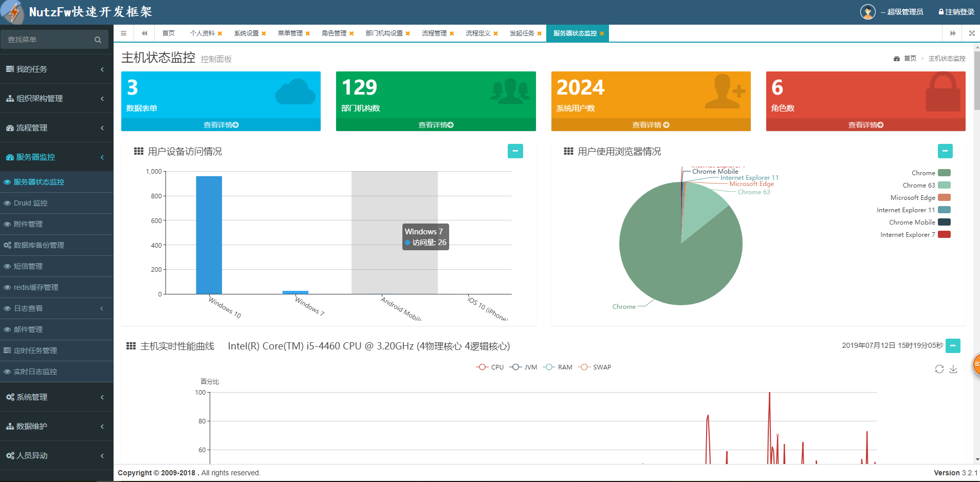The image size is (980, 482).
Task: Toggle Chrome entry in pie legend
Action: pyautogui.click(x=931, y=173)
